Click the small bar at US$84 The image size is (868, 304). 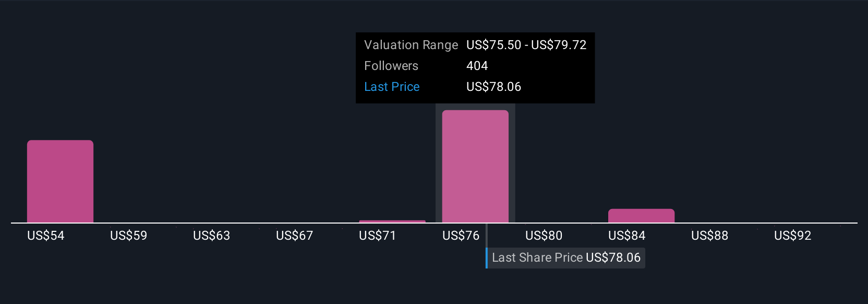tap(641, 216)
